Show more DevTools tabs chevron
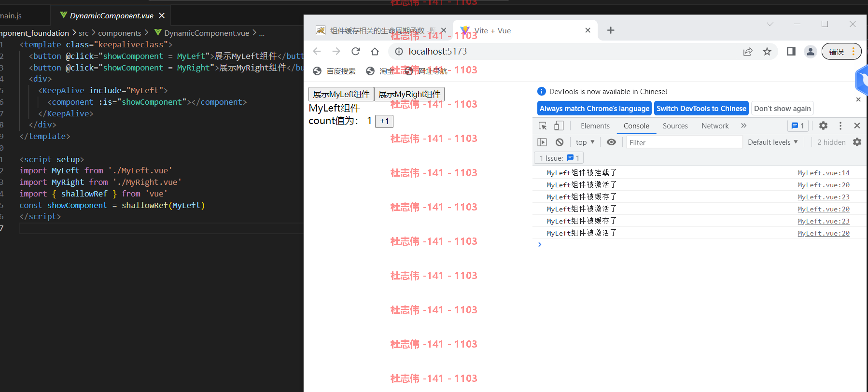The width and height of the screenshot is (868, 392). click(744, 126)
